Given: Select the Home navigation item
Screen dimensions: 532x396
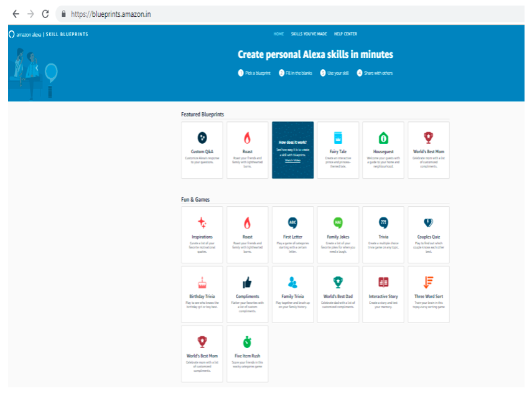Looking at the screenshot, I should coord(279,34).
